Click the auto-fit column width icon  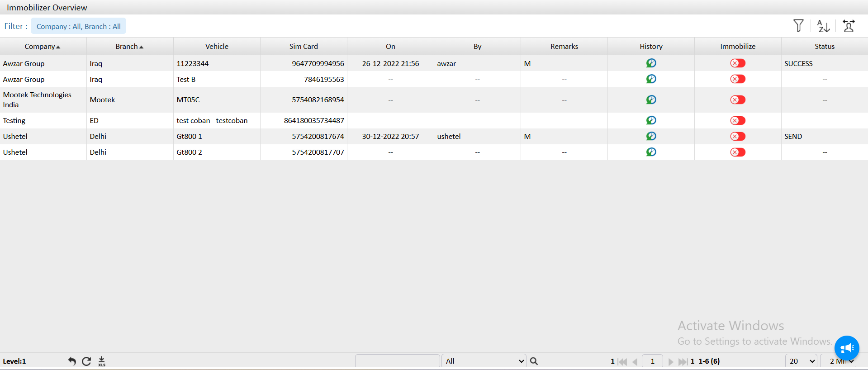(x=849, y=26)
